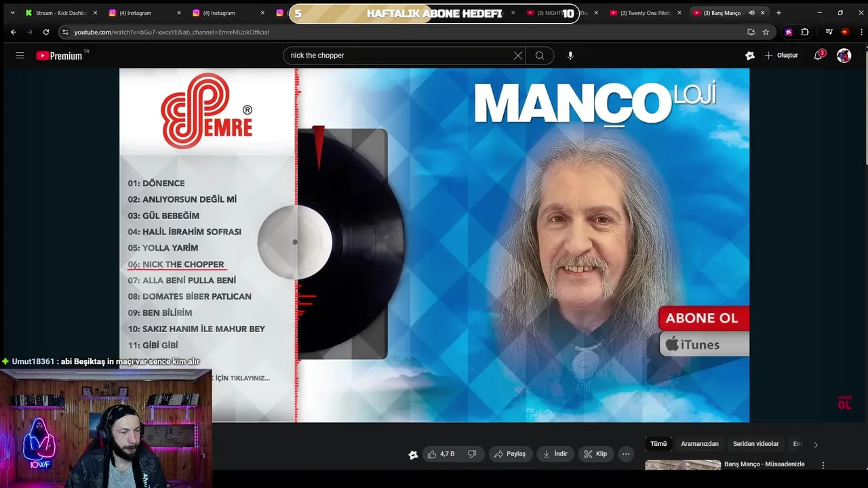Click the Oluştur create button
This screenshot has width=868, height=488.
pyautogui.click(x=781, y=56)
